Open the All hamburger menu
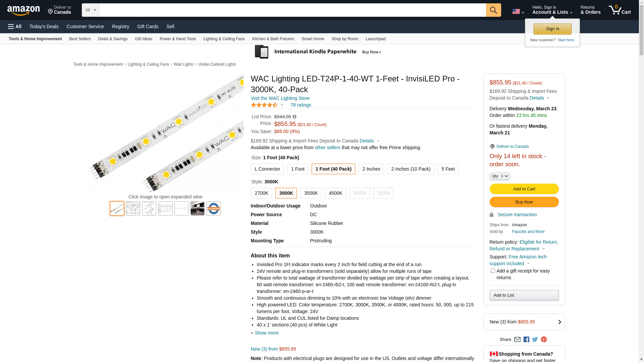Image resolution: width=644 pixels, height=362 pixels. click(x=15, y=26)
